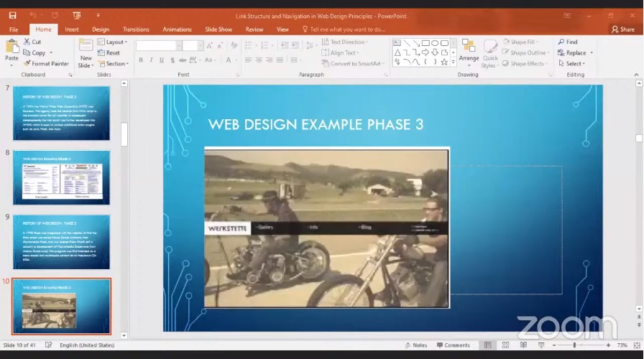Toggle Strikethrough formatting
The height and width of the screenshot is (359, 644).
point(183,60)
